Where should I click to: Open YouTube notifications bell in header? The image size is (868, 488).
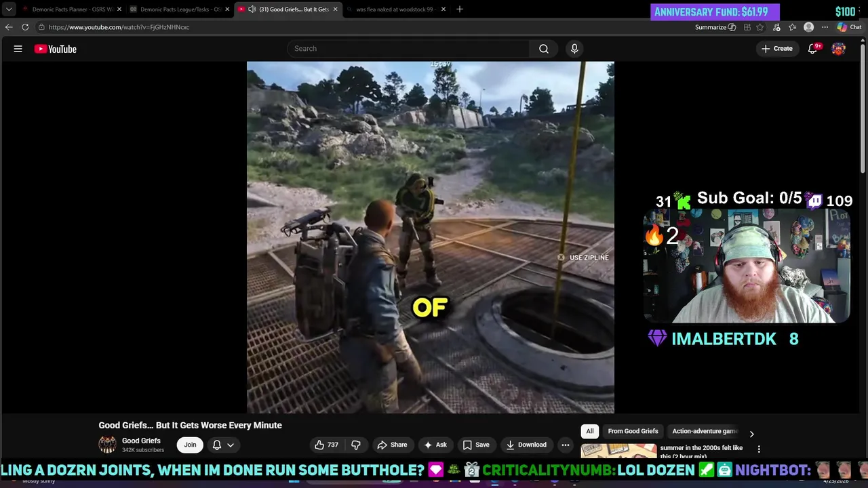(x=812, y=49)
